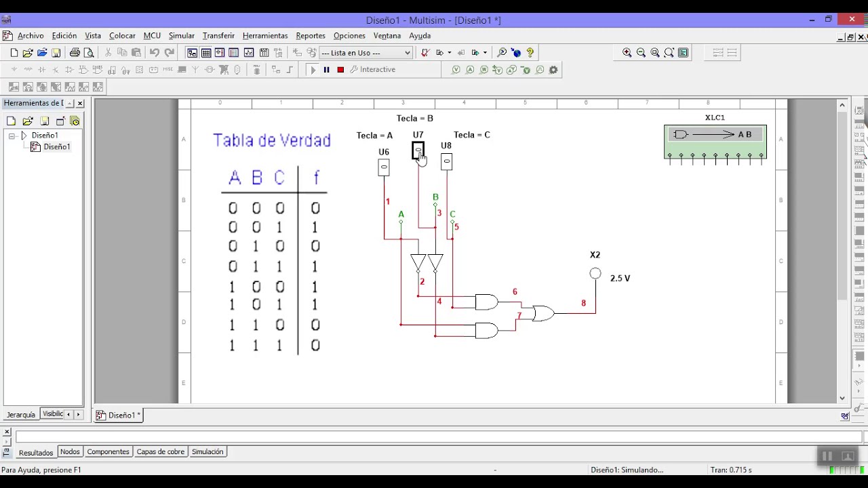Open the Simular menu
868x488 pixels.
(182, 35)
